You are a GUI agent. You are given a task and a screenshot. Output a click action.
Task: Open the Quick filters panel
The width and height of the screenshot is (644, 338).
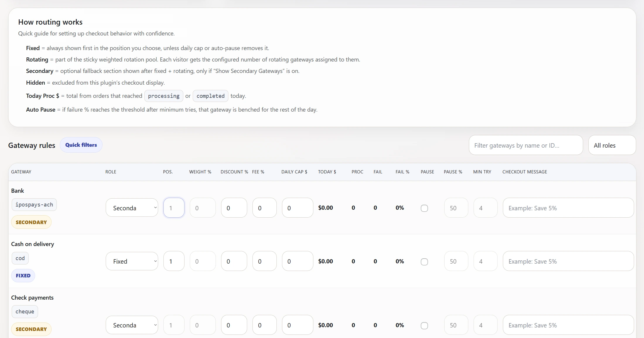click(x=81, y=145)
